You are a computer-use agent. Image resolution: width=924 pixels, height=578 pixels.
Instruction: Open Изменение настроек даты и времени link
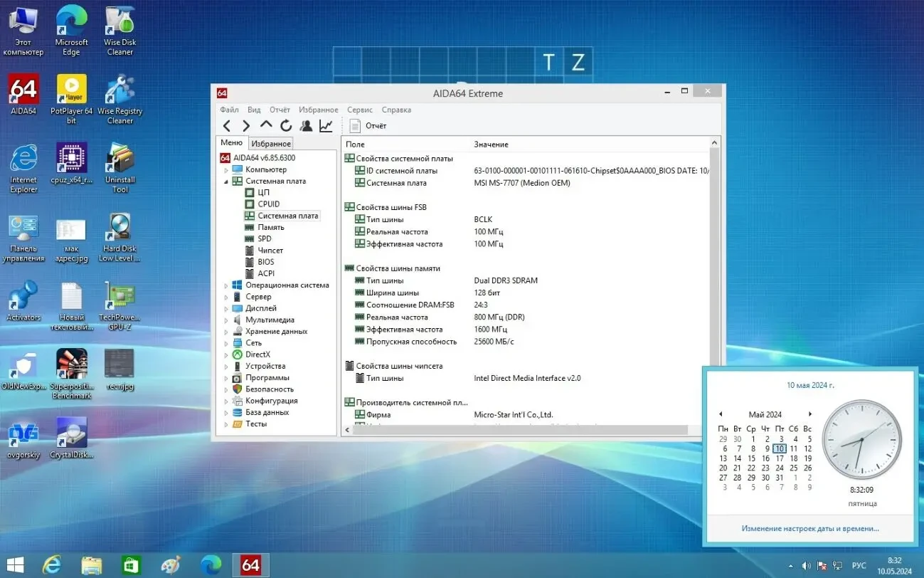(810, 528)
